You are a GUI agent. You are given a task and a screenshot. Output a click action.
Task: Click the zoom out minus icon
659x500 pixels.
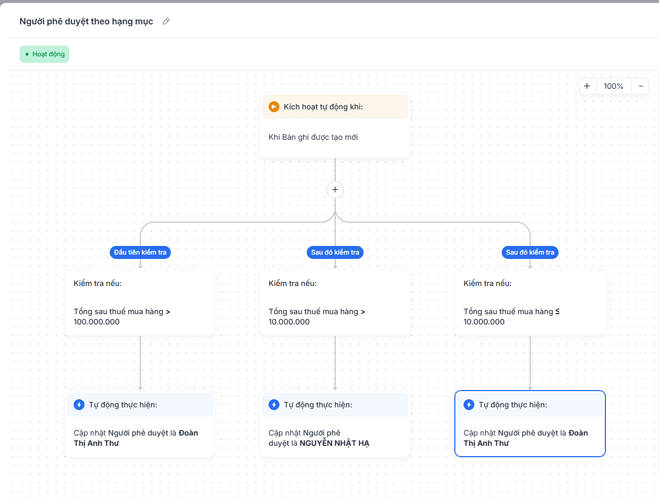pos(641,86)
